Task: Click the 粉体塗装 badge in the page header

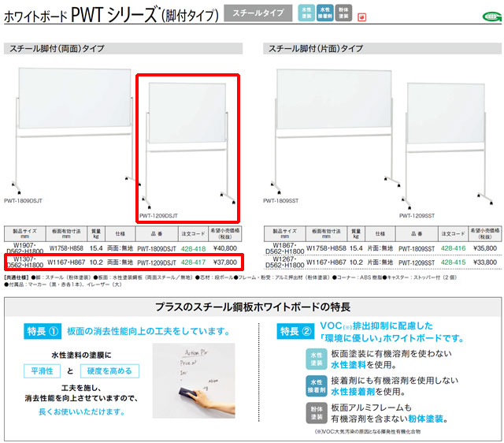Action: point(343,13)
